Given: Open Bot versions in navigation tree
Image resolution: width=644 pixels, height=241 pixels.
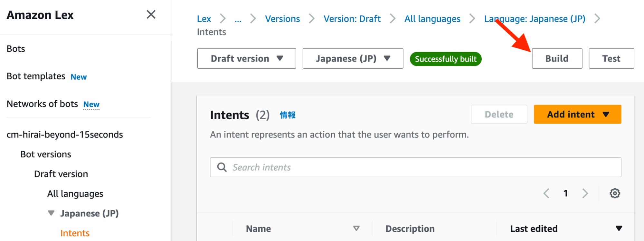Looking at the screenshot, I should pyautogui.click(x=46, y=154).
